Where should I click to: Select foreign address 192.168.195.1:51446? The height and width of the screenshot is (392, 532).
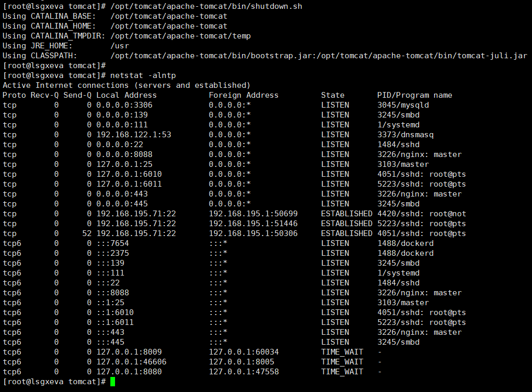click(253, 223)
